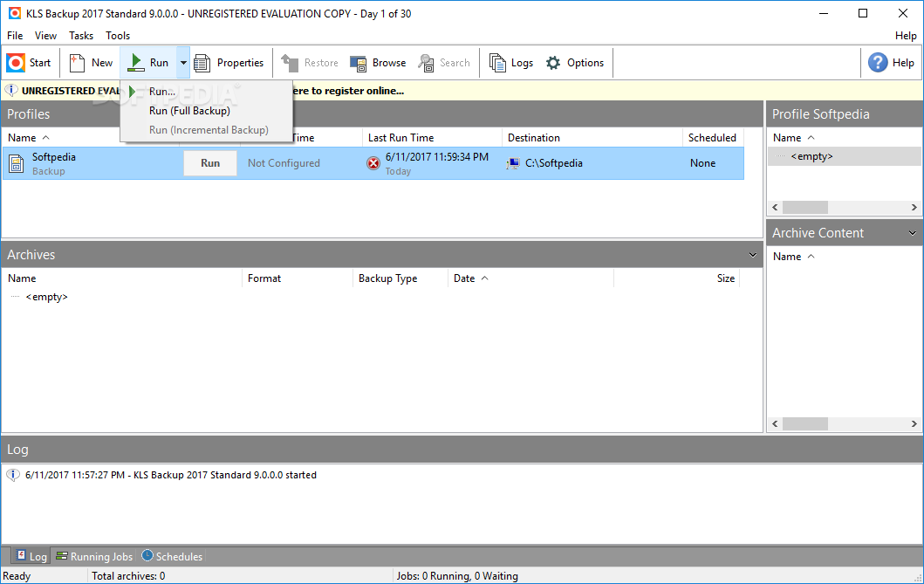Click the Not Configured cell
924x584 pixels.
coord(284,163)
